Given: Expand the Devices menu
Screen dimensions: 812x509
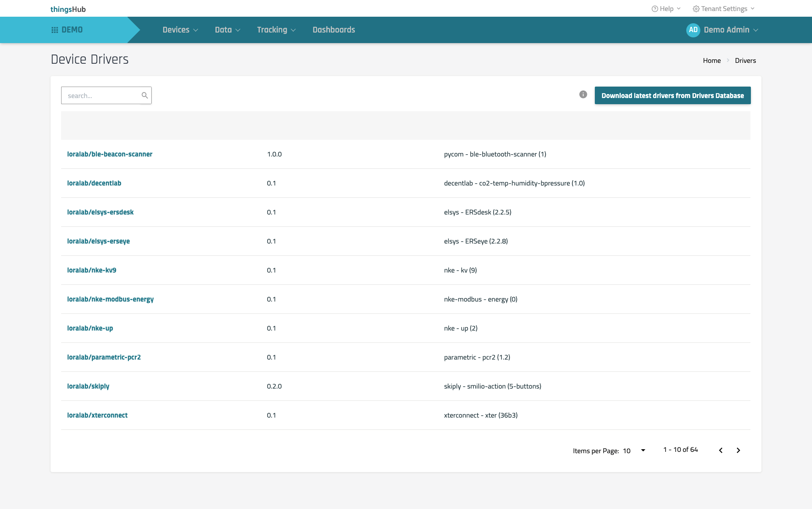Looking at the screenshot, I should point(180,30).
